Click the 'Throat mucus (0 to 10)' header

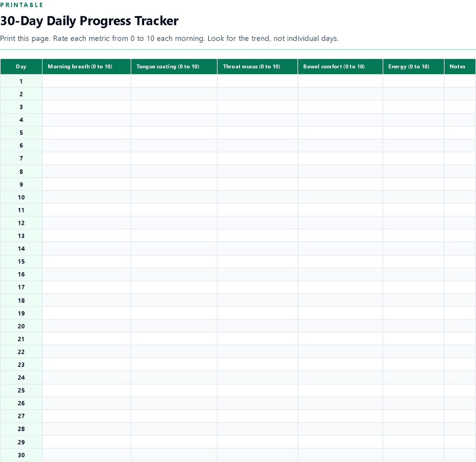(x=257, y=67)
